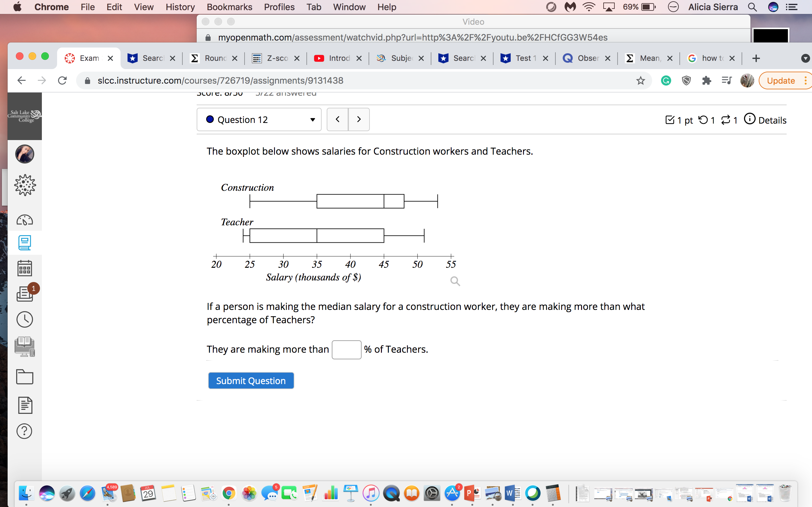The height and width of the screenshot is (507, 812).
Task: Click the Details info icon
Action: pyautogui.click(x=749, y=119)
